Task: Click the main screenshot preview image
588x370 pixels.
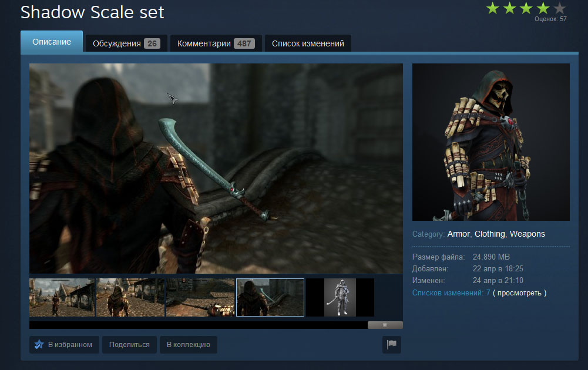Action: [x=216, y=169]
